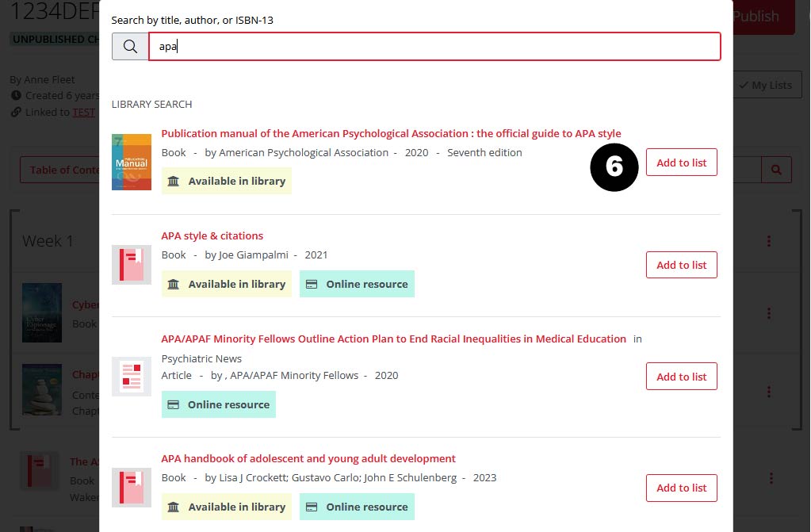This screenshot has width=811, height=532.
Task: Add the APA Publication Manual to list
Action: pos(681,163)
